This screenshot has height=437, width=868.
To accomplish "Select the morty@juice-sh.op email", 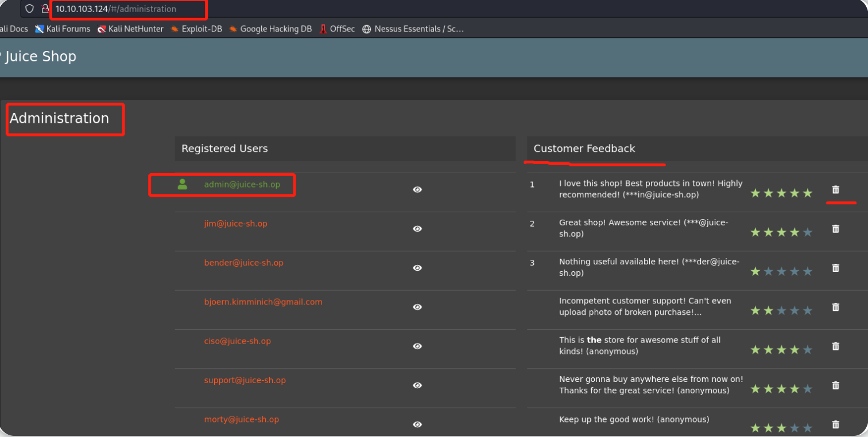I will (x=242, y=419).
